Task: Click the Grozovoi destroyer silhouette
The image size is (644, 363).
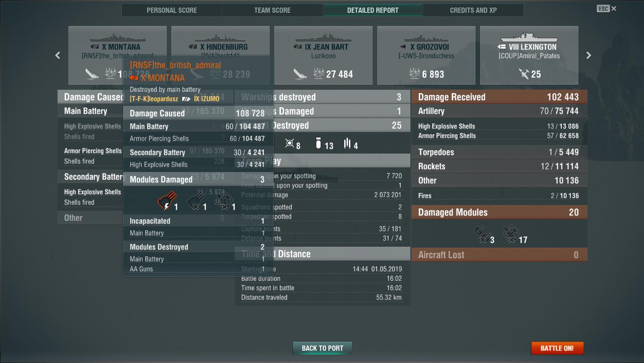Action: (x=426, y=38)
